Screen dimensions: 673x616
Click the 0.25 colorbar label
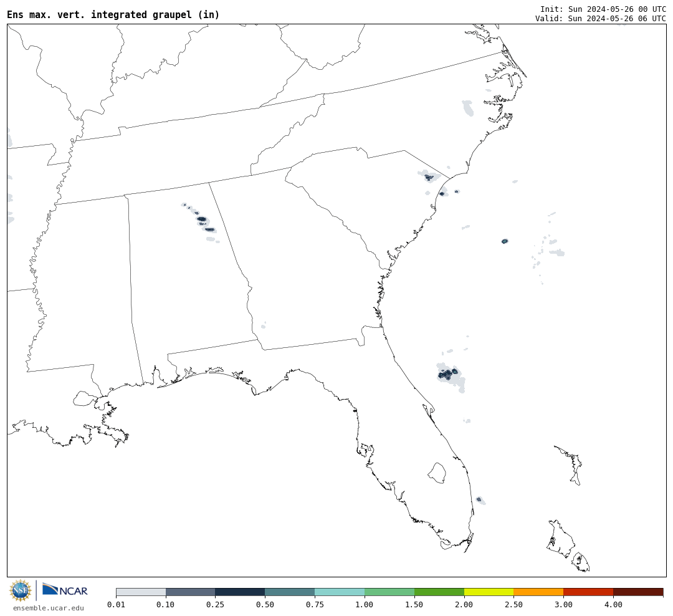click(215, 604)
